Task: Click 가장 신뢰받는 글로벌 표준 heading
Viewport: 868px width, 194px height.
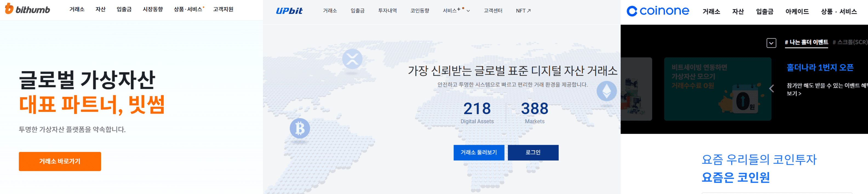Action: click(x=512, y=71)
